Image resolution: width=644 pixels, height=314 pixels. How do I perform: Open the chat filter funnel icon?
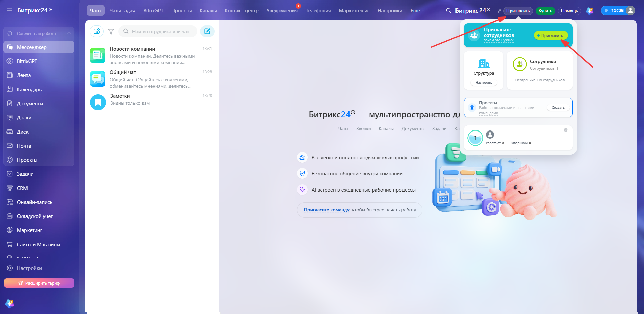[x=111, y=32]
